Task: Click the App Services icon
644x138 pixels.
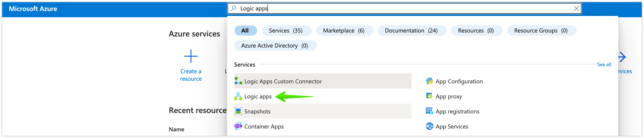Action: pyautogui.click(x=429, y=126)
